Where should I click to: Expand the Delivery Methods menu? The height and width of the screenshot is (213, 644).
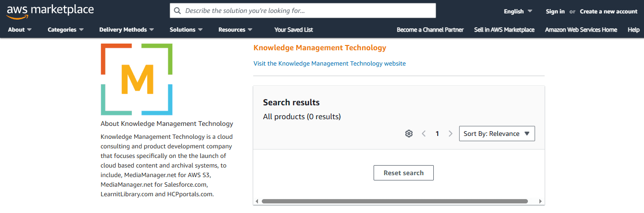(x=127, y=30)
